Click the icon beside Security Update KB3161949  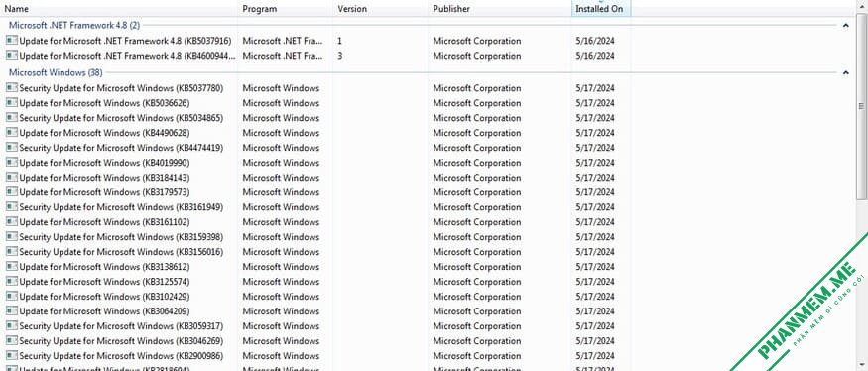tap(12, 207)
